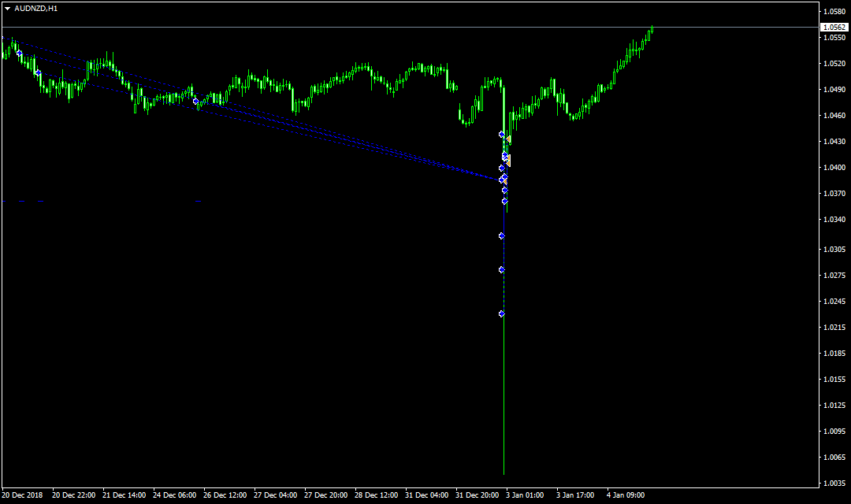
Task: Click the price label 1.0340
Action: click(x=834, y=220)
